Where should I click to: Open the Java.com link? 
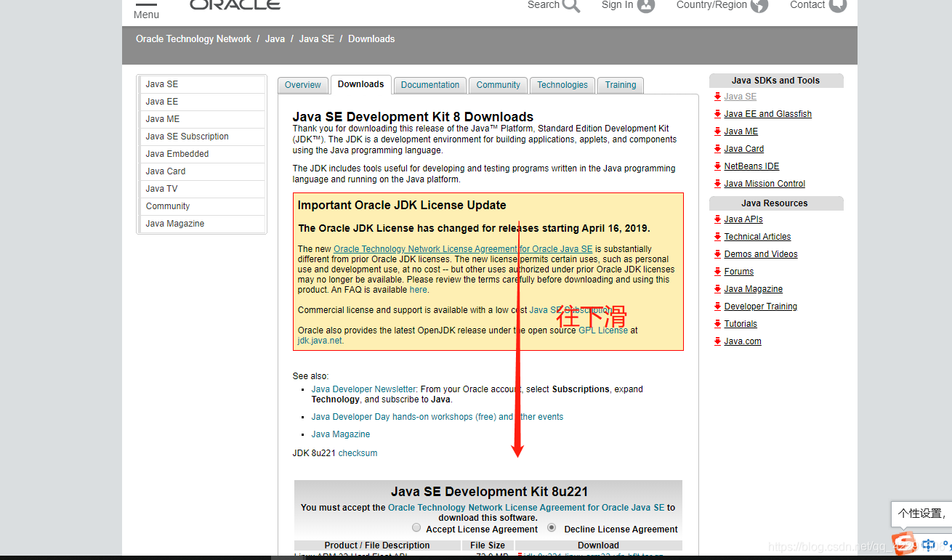coord(743,341)
